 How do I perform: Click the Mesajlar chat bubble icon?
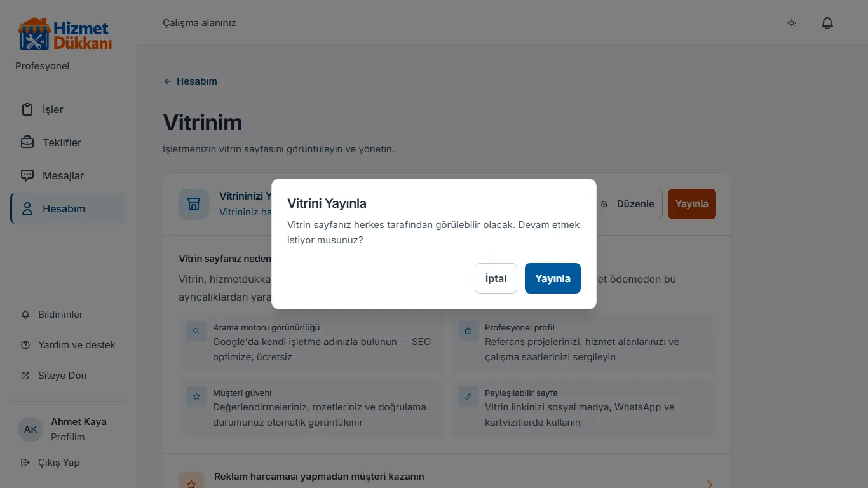[x=27, y=175]
